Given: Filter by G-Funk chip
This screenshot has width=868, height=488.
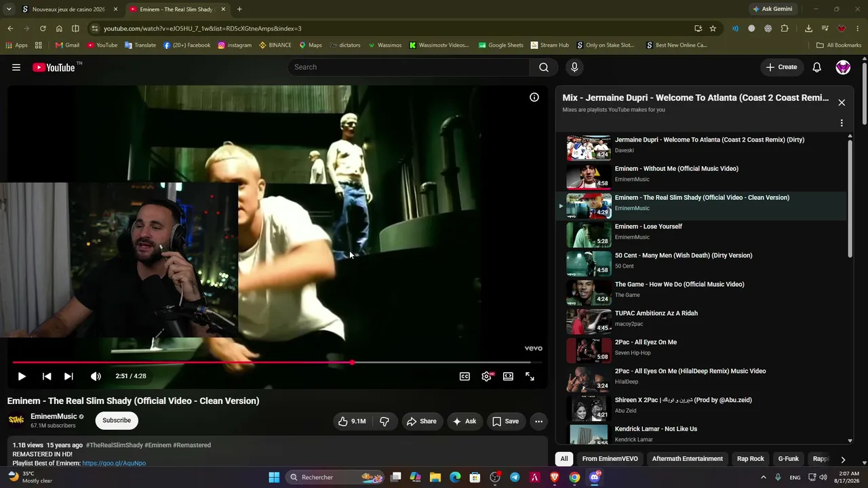Looking at the screenshot, I should coord(789,459).
